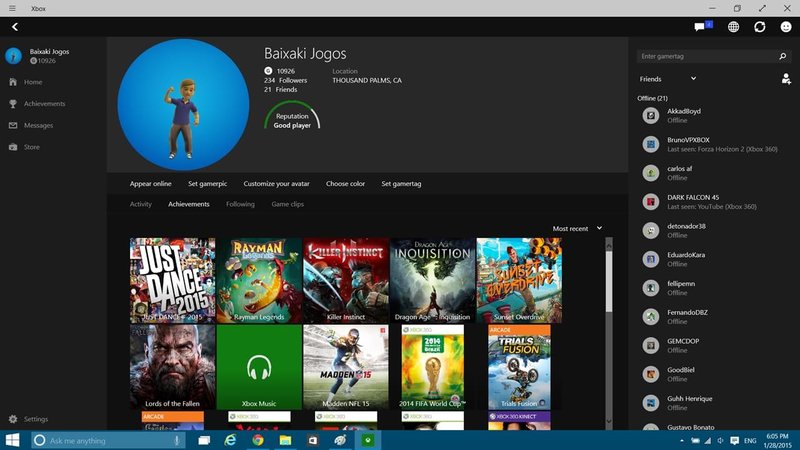Open the Madden NFL 15 tile

[x=346, y=367]
